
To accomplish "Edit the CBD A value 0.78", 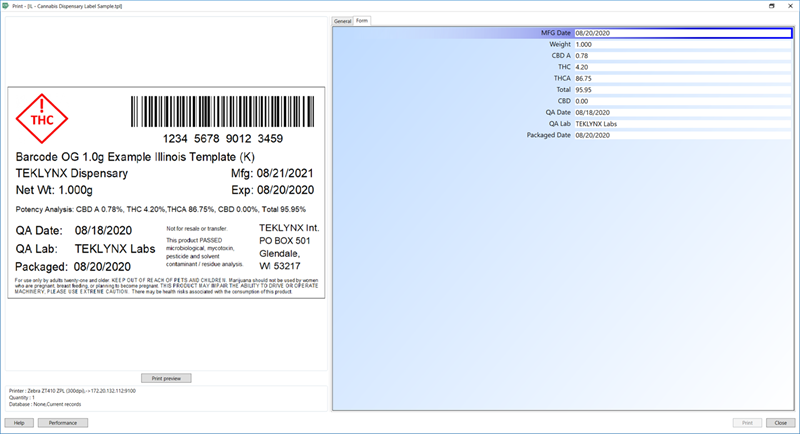I will [683, 56].
